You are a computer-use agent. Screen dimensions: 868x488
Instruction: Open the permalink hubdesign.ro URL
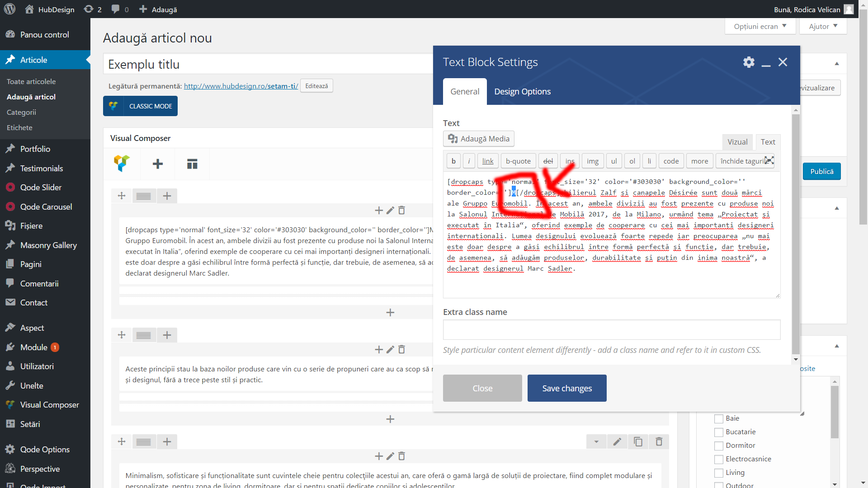coord(241,86)
